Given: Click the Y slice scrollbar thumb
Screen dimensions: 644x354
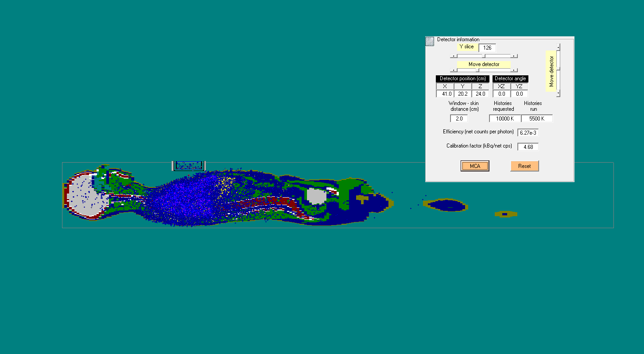Looking at the screenshot, I should point(483,56).
